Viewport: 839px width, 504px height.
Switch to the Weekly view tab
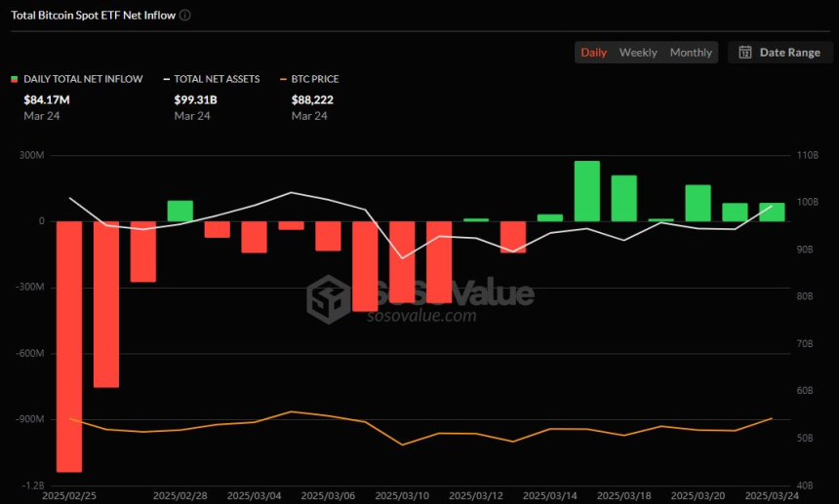pyautogui.click(x=638, y=53)
